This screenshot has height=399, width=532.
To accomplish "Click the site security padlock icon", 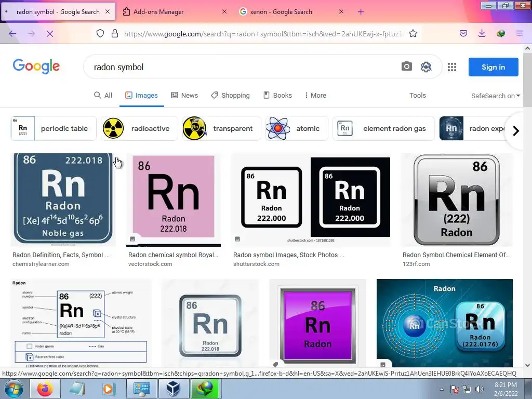I will pyautogui.click(x=115, y=33).
